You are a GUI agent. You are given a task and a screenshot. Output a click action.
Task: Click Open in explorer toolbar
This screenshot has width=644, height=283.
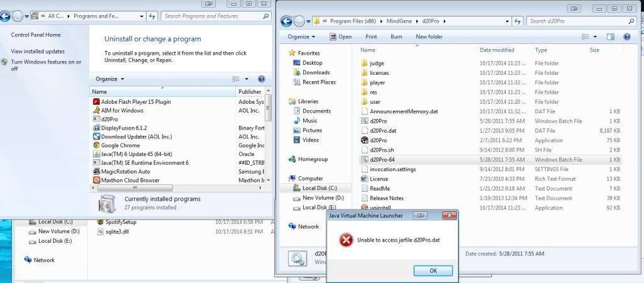tap(340, 36)
